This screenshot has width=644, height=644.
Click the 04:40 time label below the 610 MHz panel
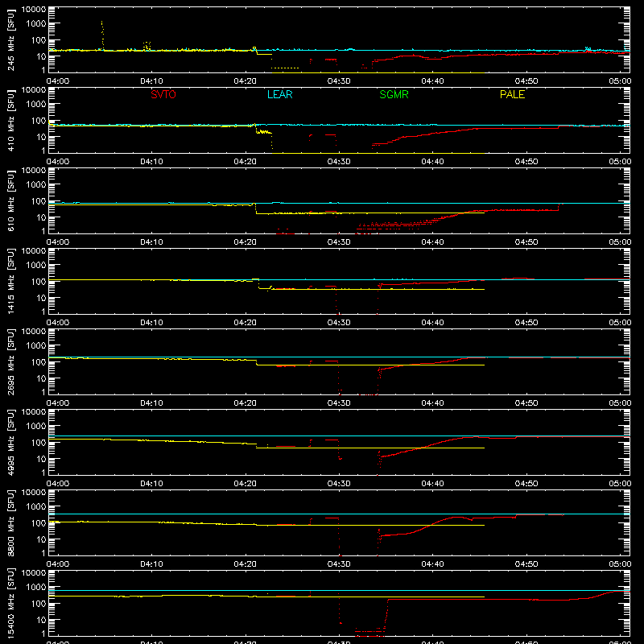click(x=432, y=242)
